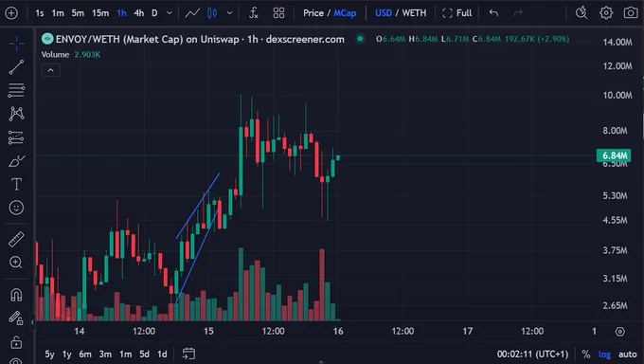Set the range to 3m
Screen dimensions: 644x364
(x=105, y=355)
